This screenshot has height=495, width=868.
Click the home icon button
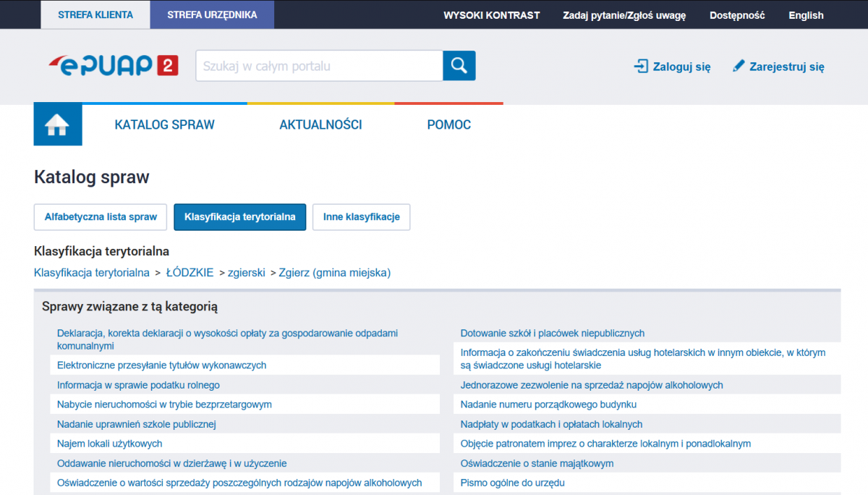[x=57, y=125]
